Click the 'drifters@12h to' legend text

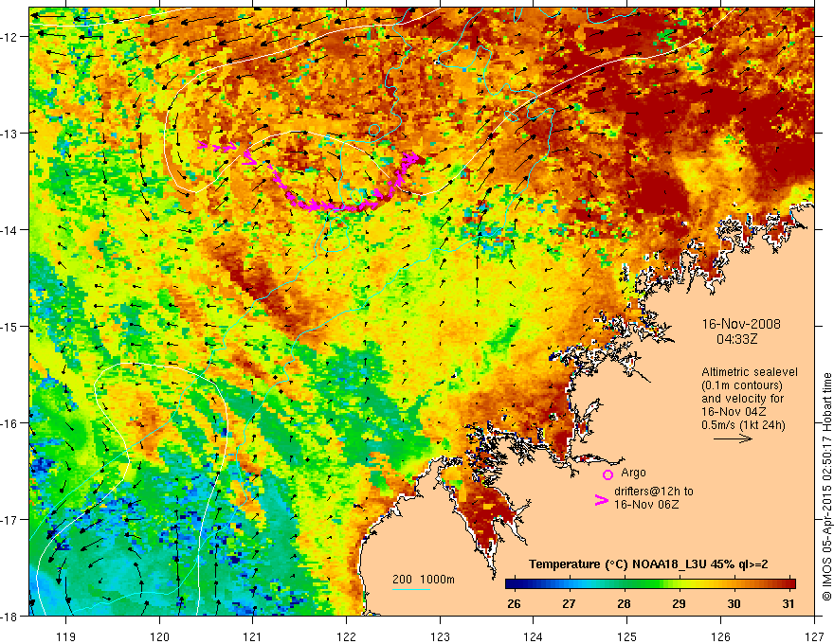(x=654, y=492)
